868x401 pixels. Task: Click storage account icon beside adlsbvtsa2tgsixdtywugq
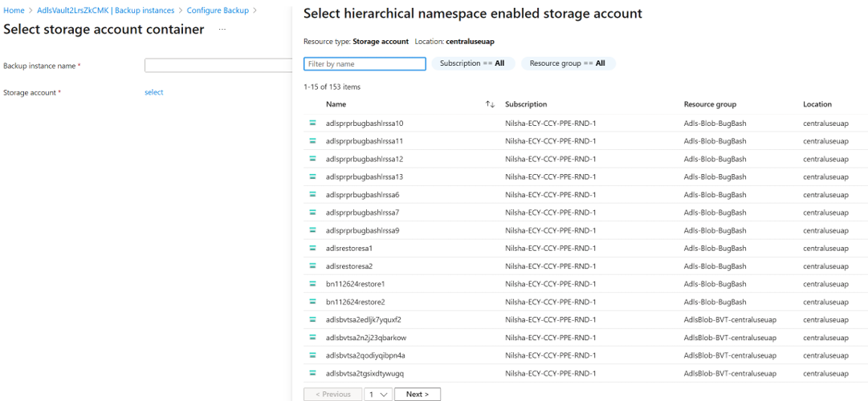312,373
